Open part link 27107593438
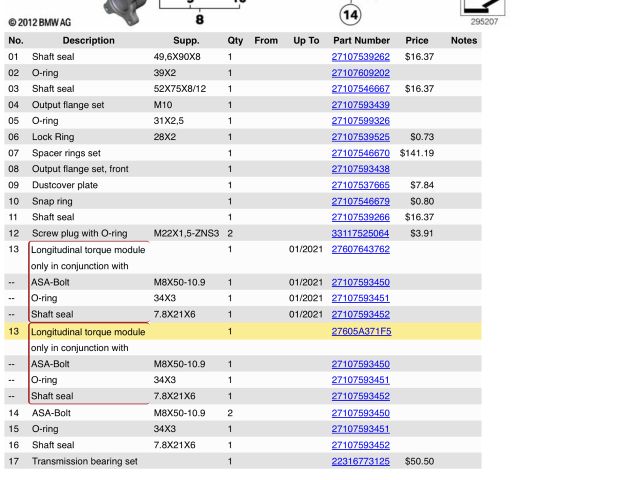 tap(360, 169)
